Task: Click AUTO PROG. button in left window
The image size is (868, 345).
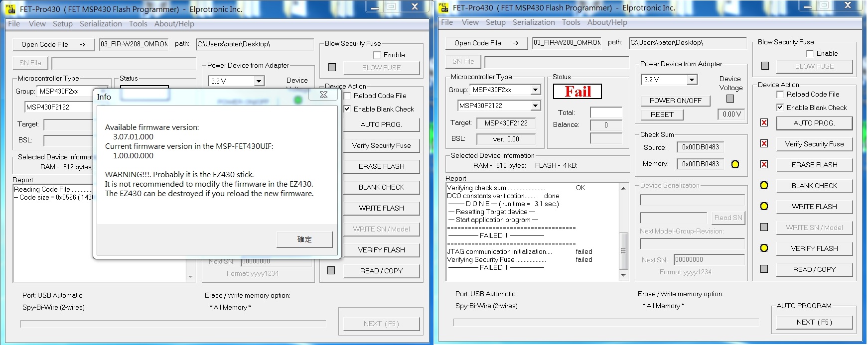Action: coord(381,124)
